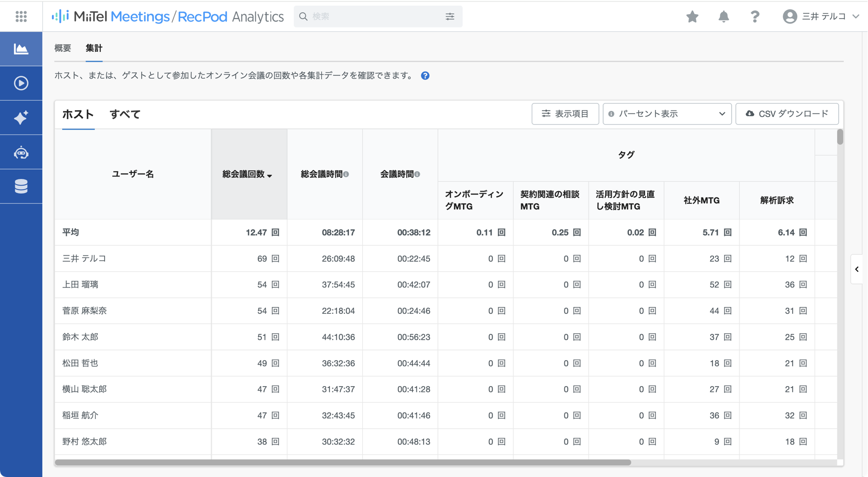Open the recordings play sidebar icon
The width and height of the screenshot is (868, 477).
(x=21, y=83)
